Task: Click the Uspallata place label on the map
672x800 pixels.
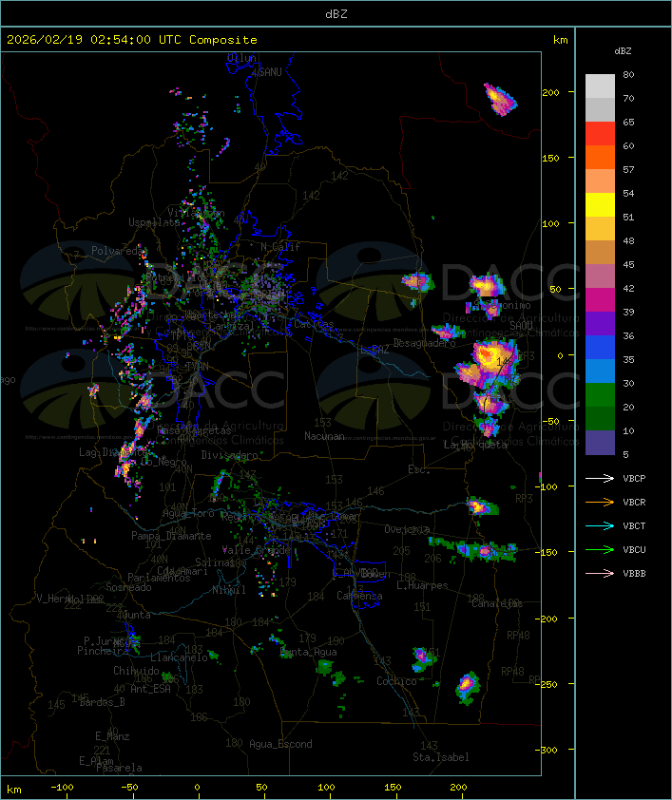Action: [x=154, y=222]
